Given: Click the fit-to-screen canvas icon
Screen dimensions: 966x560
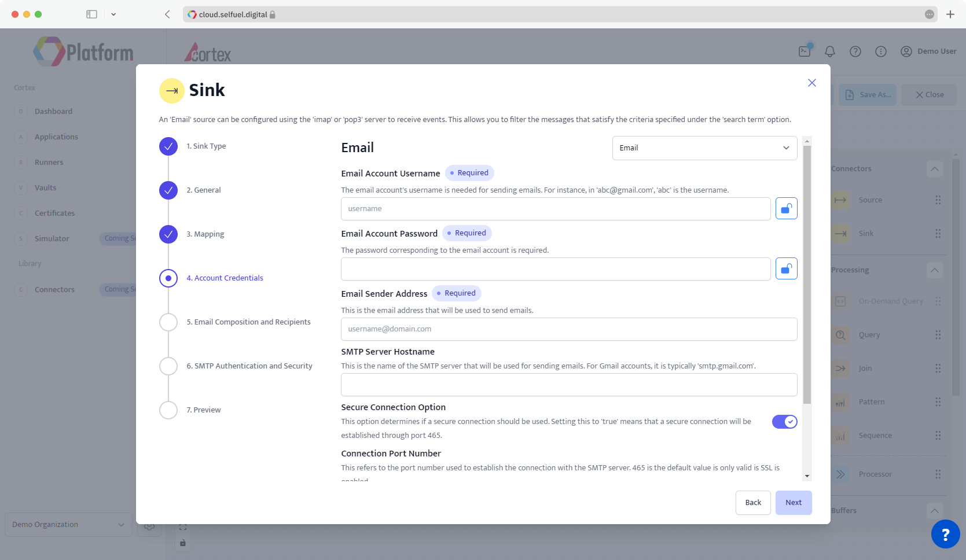Looking at the screenshot, I should coord(183,527).
